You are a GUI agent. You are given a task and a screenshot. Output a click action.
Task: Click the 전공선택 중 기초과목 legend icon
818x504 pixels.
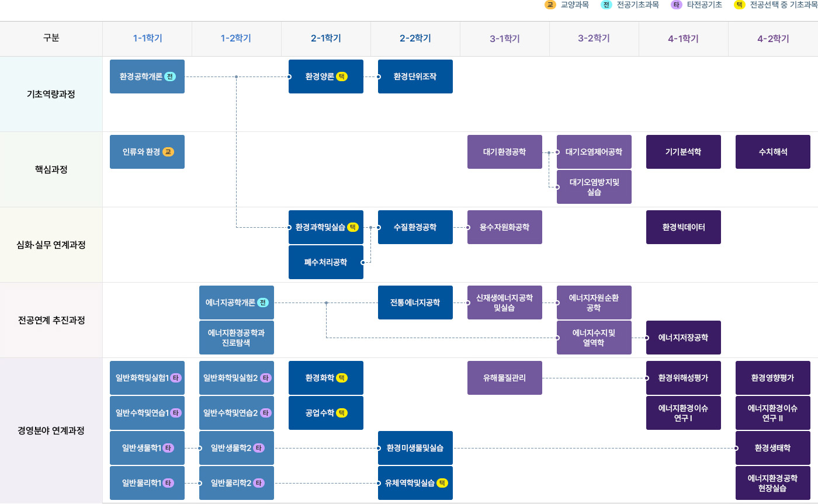740,5
